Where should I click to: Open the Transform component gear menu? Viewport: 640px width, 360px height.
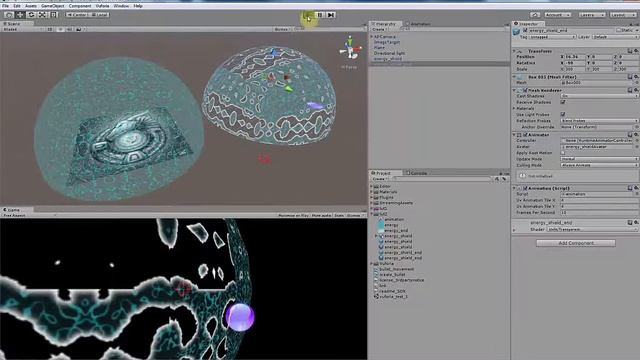[636, 51]
